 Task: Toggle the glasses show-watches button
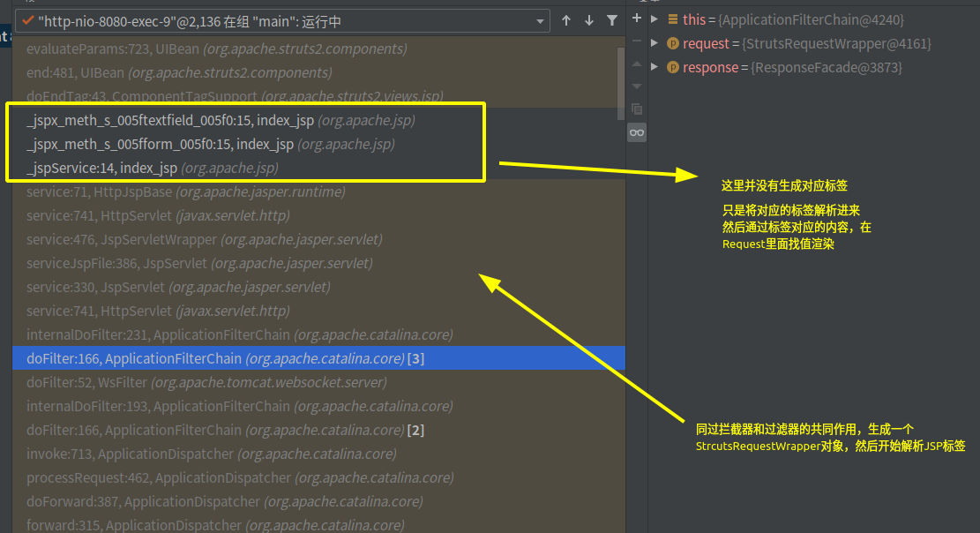coord(637,132)
